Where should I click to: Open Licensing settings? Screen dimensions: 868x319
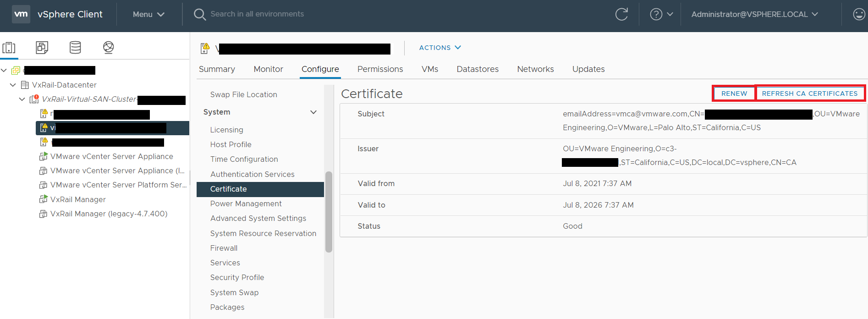pos(226,130)
